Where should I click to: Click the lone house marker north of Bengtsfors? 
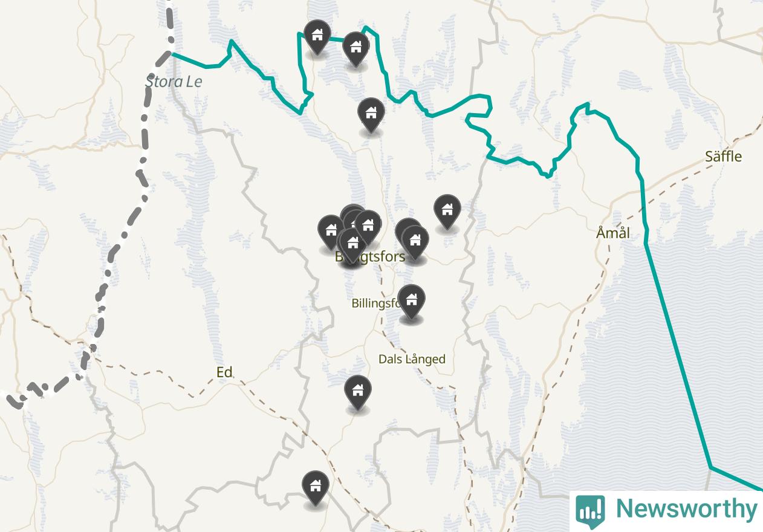point(371,115)
